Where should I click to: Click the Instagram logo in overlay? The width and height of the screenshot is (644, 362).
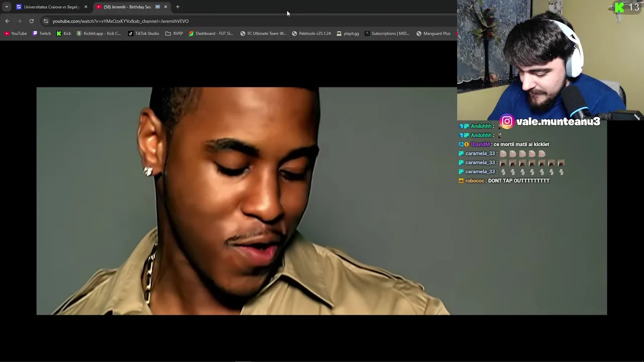coord(507,121)
